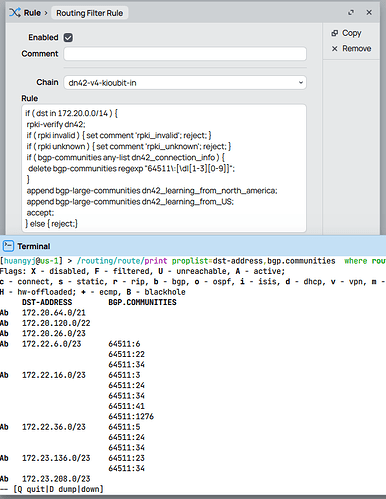Click the routing Rule shuffle icon
Screen dimensions: 386x499
[x=15, y=13]
